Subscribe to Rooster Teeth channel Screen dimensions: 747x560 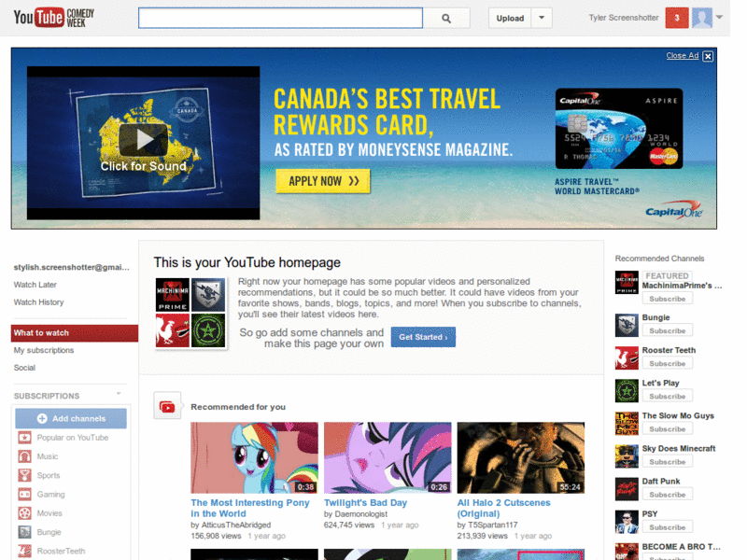667,363
